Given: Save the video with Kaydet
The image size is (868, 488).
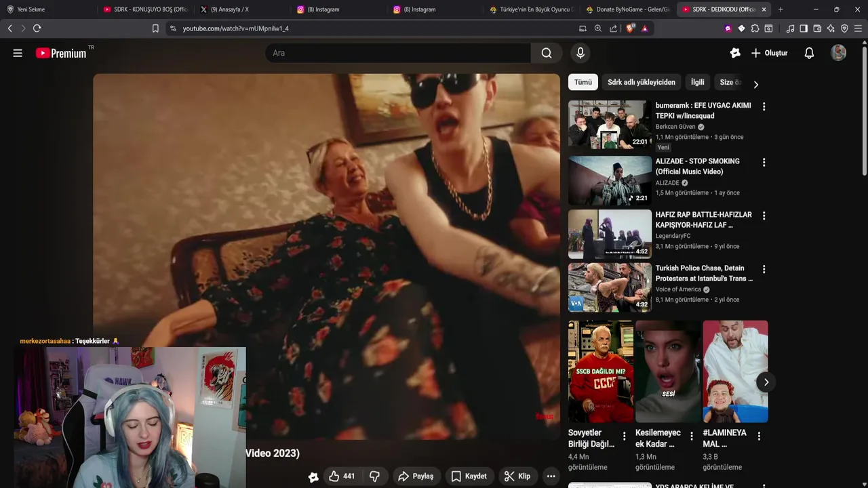Looking at the screenshot, I should pyautogui.click(x=469, y=476).
